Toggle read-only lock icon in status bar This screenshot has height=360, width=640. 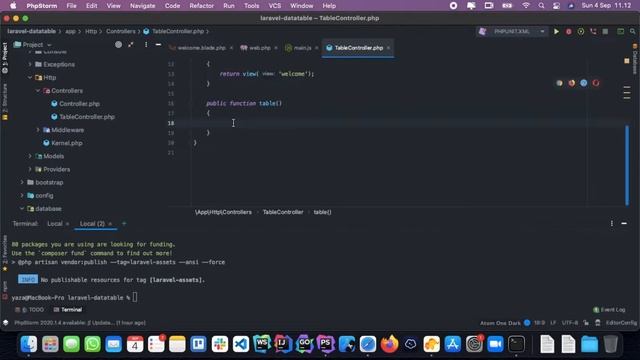click(x=586, y=323)
